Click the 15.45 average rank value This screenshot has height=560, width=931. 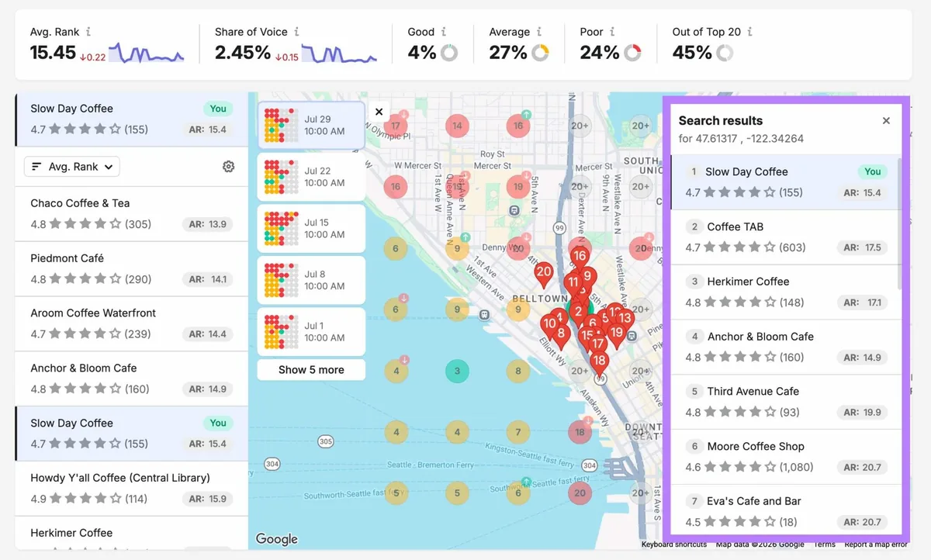click(x=53, y=53)
